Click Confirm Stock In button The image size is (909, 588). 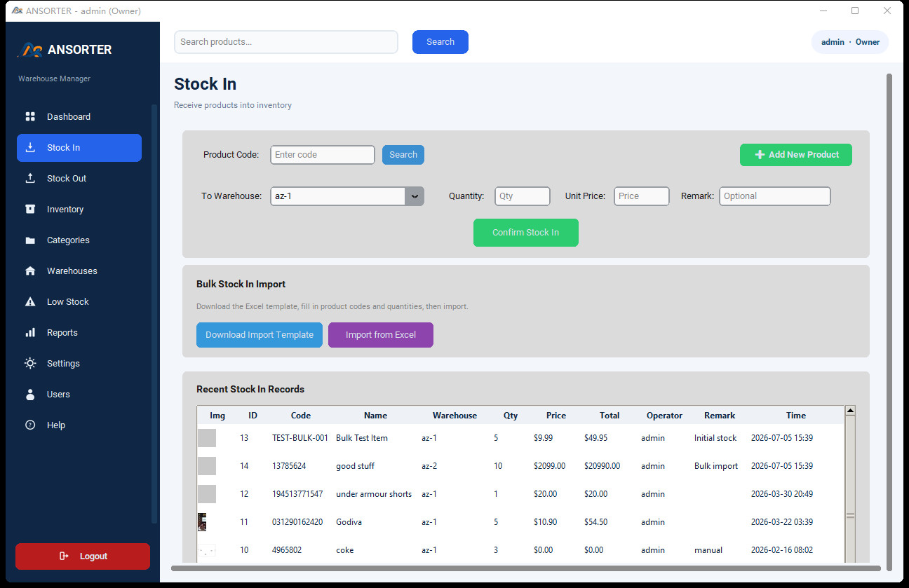pos(526,233)
